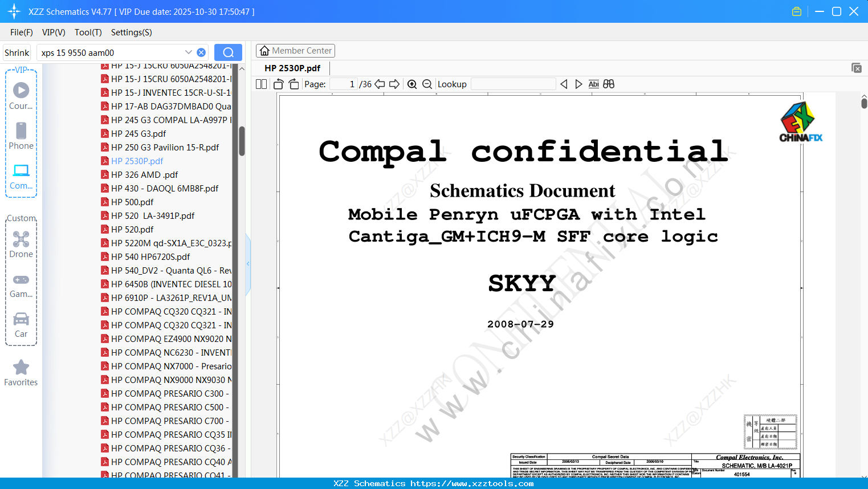This screenshot has width=868, height=489.
Task: Open the VIP(V) menu
Action: coord(54,32)
